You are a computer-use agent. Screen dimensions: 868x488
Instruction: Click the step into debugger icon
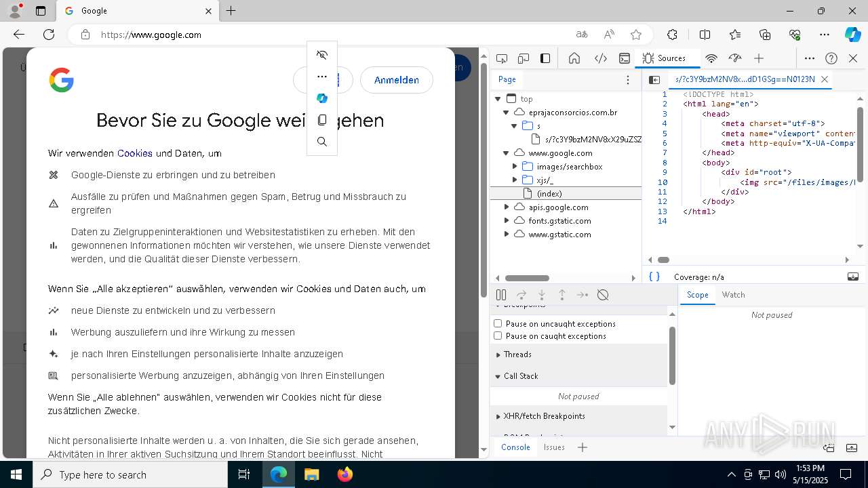coord(542,295)
